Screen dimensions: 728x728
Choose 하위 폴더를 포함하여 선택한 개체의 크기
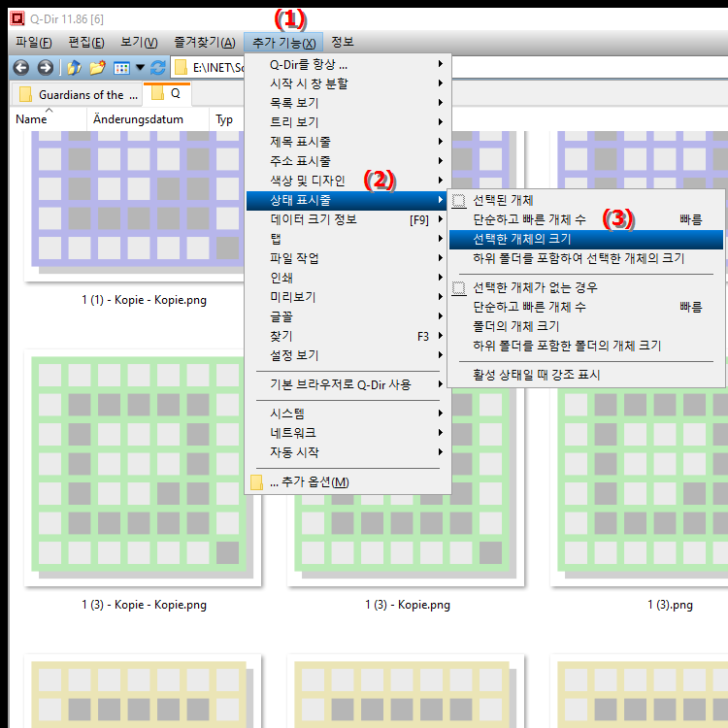(586, 258)
